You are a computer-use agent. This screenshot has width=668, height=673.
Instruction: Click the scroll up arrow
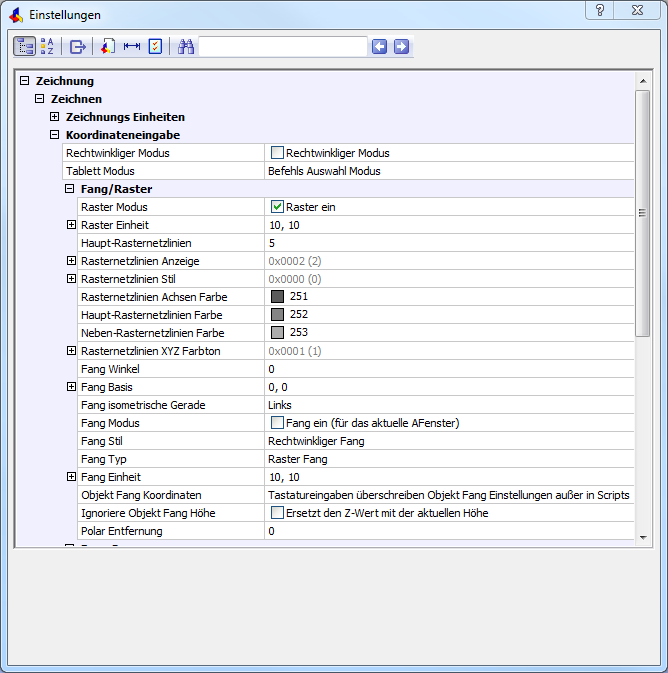[x=643, y=81]
